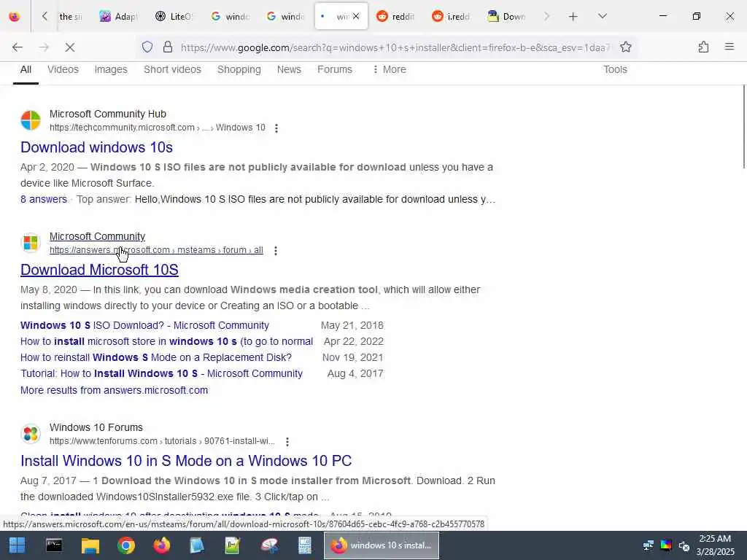This screenshot has height=560, width=747.
Task: Open the Extensions puzzle icon
Action: tap(703, 47)
